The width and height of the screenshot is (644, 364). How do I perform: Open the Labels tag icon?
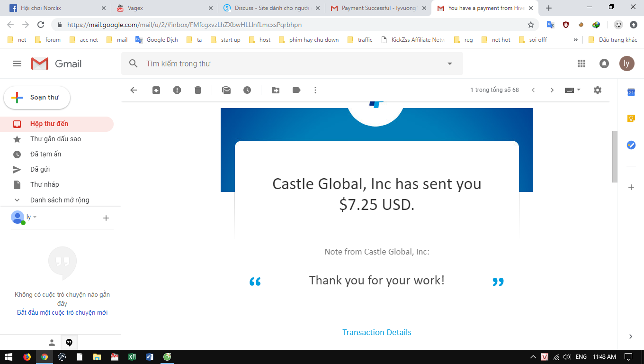[x=296, y=90]
